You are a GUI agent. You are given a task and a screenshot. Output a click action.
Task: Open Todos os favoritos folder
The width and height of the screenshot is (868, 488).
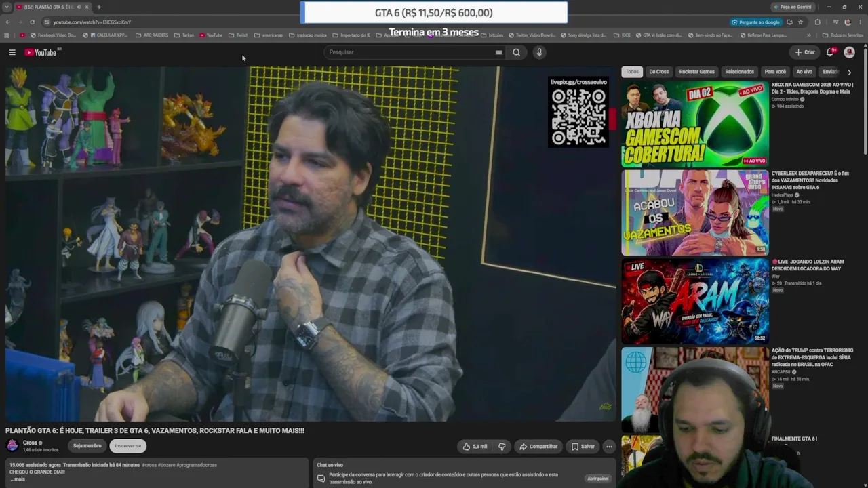pos(843,35)
